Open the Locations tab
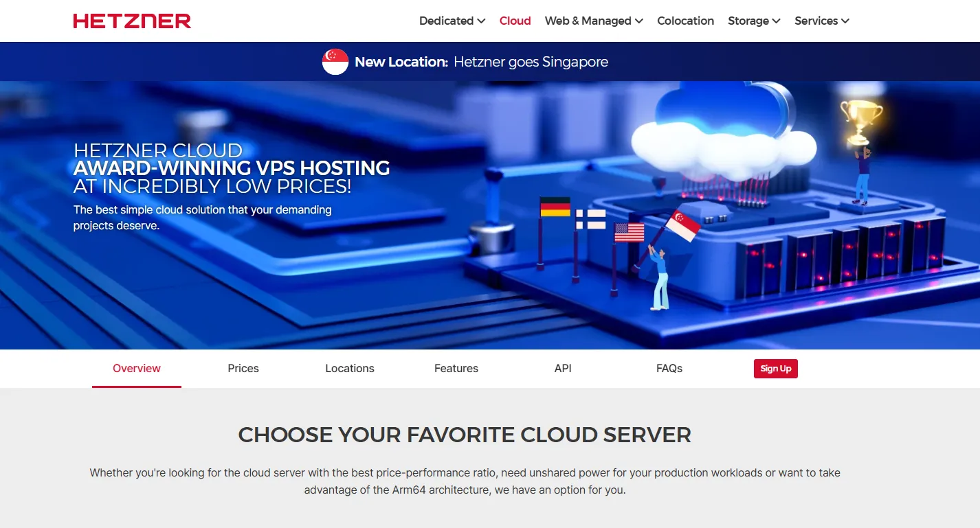 pyautogui.click(x=350, y=369)
